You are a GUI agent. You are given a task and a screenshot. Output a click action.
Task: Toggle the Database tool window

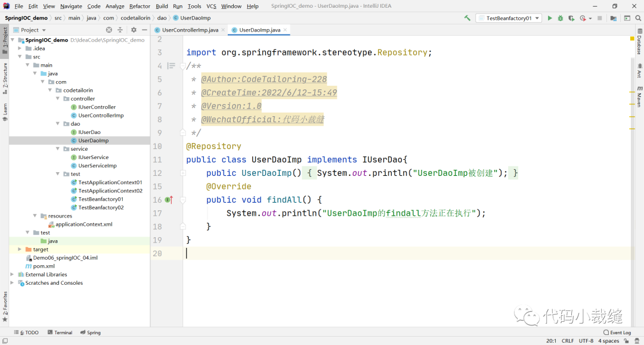pyautogui.click(x=639, y=45)
